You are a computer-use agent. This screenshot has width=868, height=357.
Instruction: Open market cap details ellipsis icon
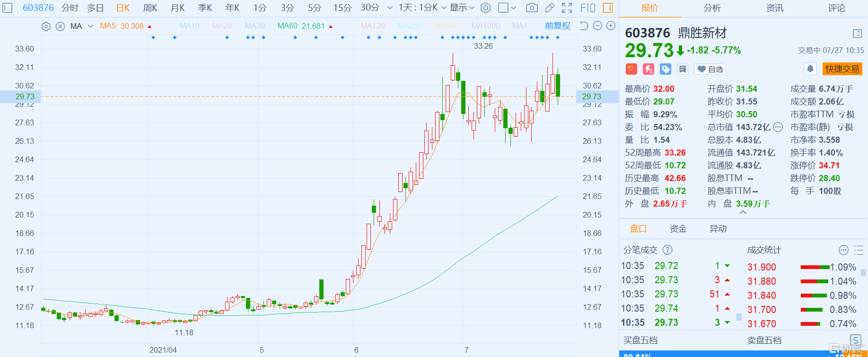[x=778, y=127]
